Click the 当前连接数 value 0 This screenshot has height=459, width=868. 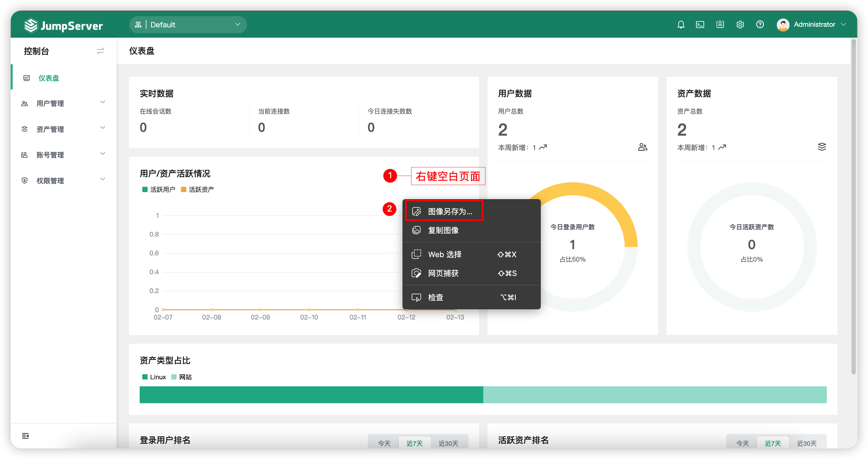pos(261,127)
